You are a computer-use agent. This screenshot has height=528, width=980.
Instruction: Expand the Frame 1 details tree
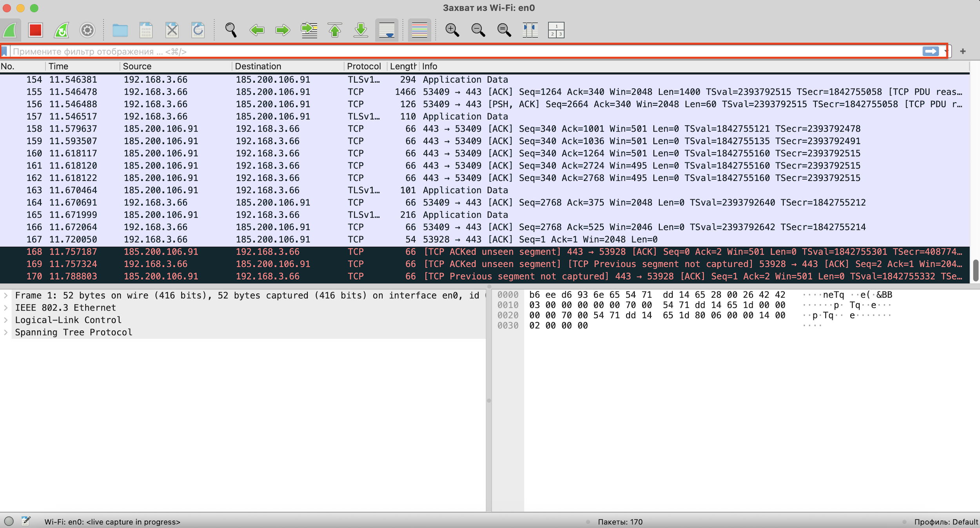(6, 295)
